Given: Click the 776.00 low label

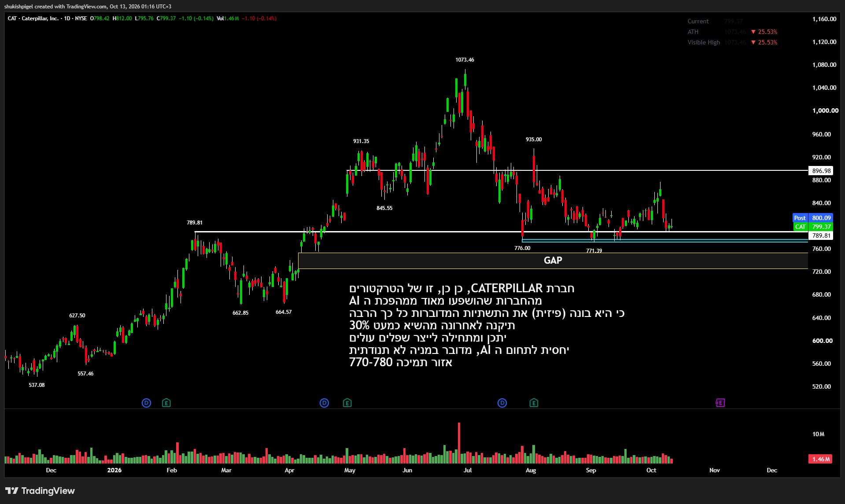Looking at the screenshot, I should tap(522, 248).
